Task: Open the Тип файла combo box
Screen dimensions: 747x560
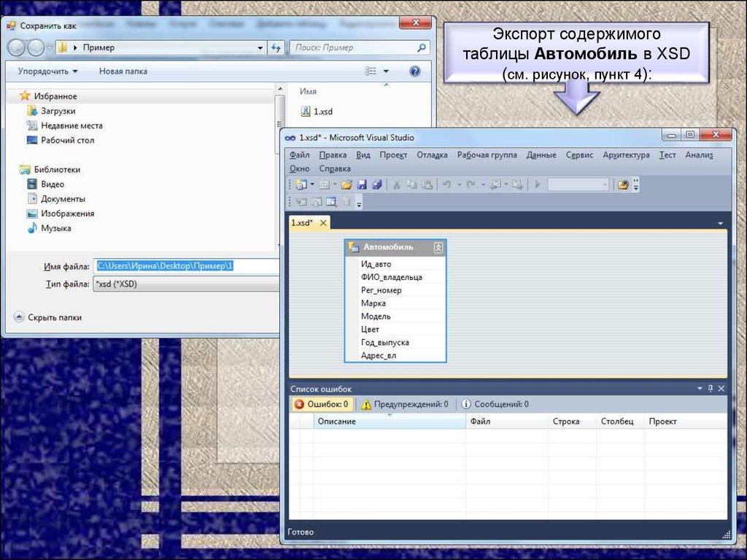Action: [x=186, y=284]
